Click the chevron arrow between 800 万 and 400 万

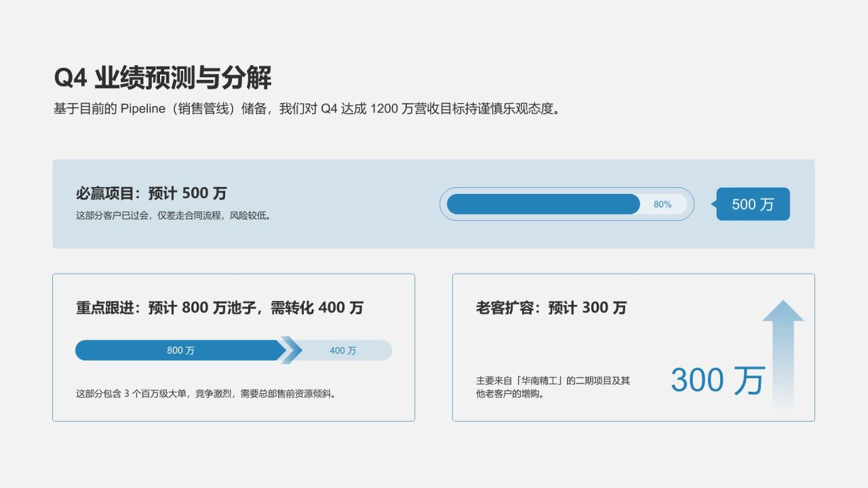pyautogui.click(x=291, y=350)
